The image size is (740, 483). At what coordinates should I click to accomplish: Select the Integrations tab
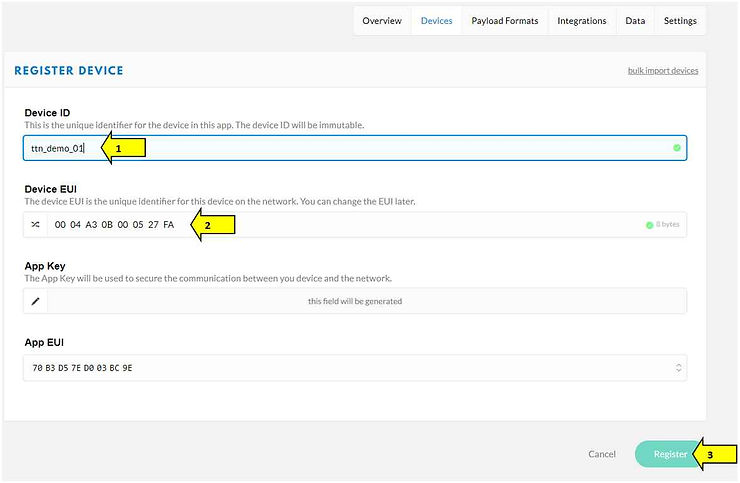click(x=582, y=21)
